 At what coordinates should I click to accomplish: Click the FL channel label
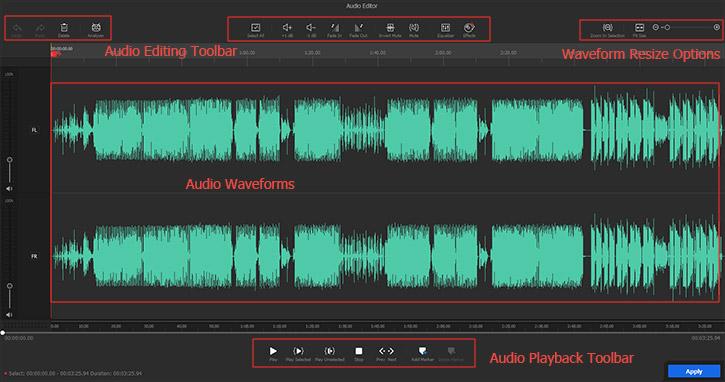coord(34,130)
